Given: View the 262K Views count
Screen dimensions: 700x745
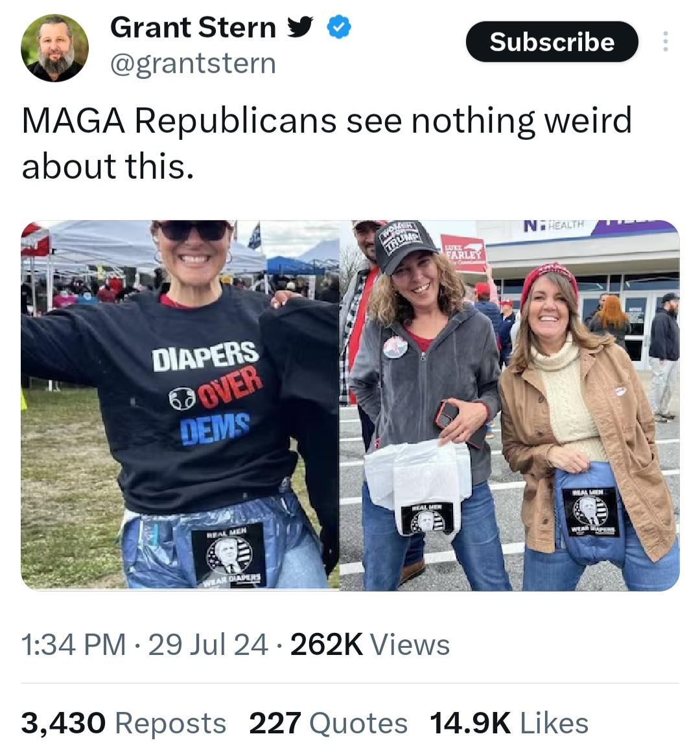Looking at the screenshot, I should pyautogui.click(x=370, y=645).
